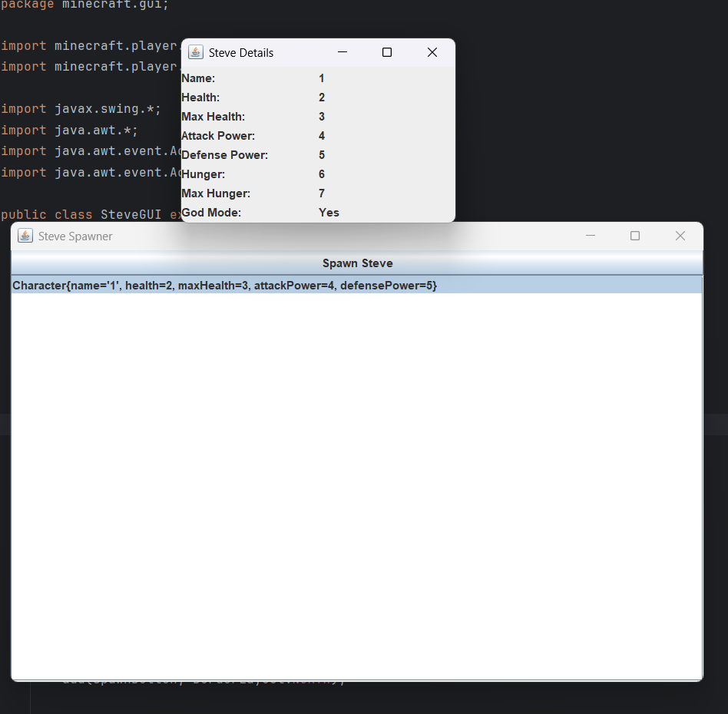This screenshot has height=714, width=728.
Task: Click the God Mode: label
Action: click(x=211, y=213)
